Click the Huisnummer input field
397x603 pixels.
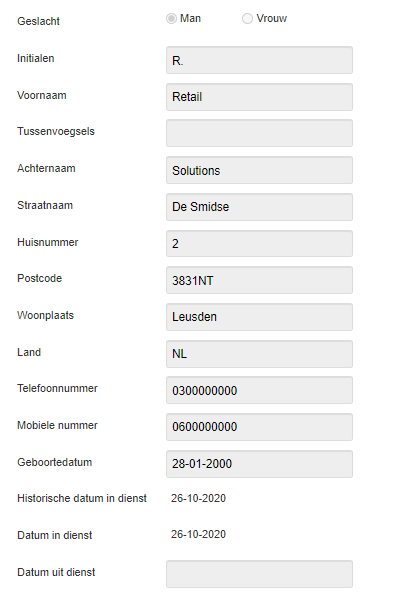click(259, 243)
